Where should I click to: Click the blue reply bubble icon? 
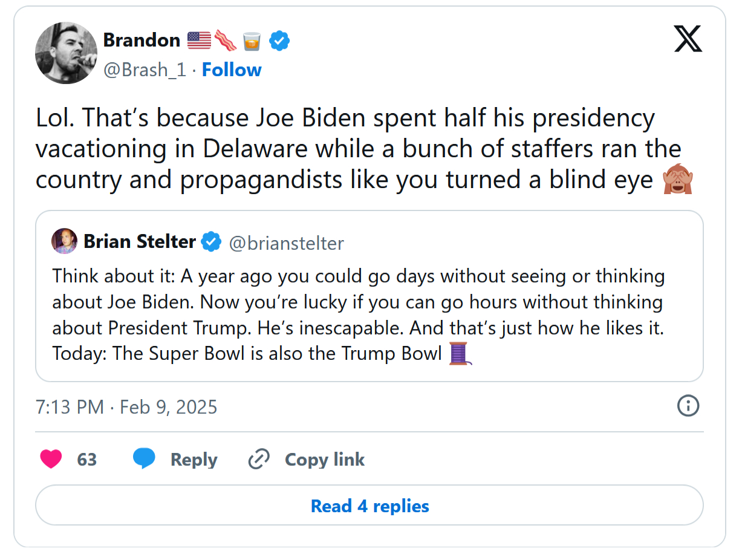tap(144, 460)
